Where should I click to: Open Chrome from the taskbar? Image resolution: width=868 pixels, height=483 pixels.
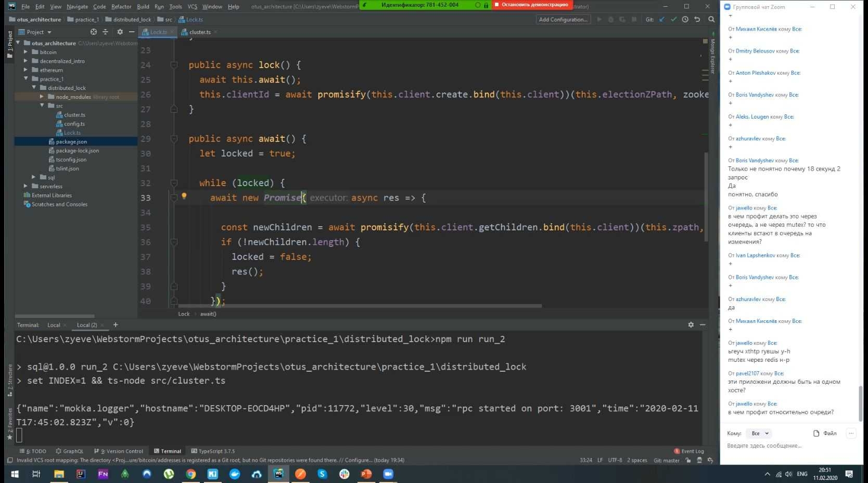pos(191,474)
